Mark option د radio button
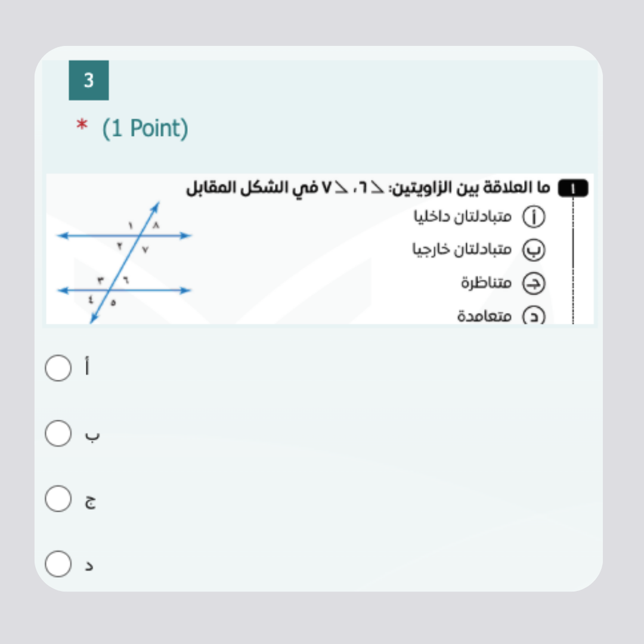 [58, 564]
